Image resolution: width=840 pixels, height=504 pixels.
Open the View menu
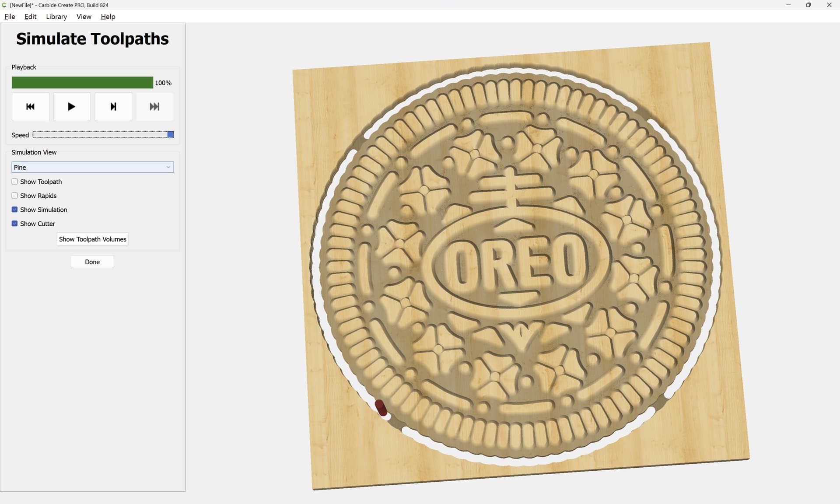coord(84,17)
